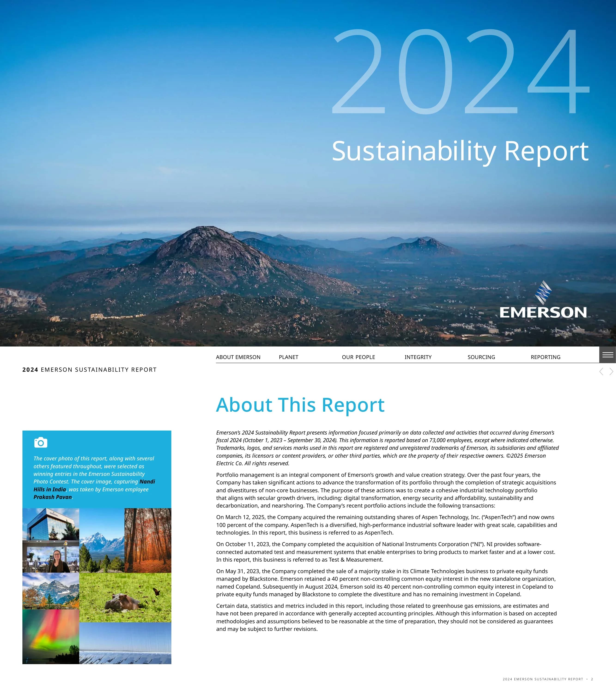Select the glass office building photo
The height and width of the screenshot is (693, 616).
[x=51, y=524]
